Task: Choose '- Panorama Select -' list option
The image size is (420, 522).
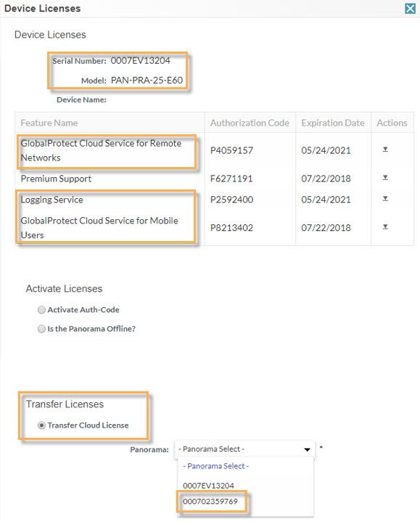Action: coord(216,466)
